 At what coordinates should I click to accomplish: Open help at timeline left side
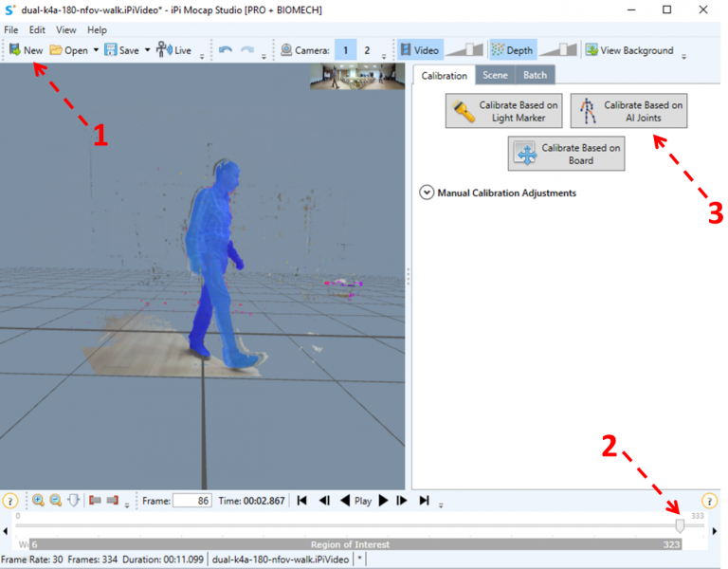(10, 501)
